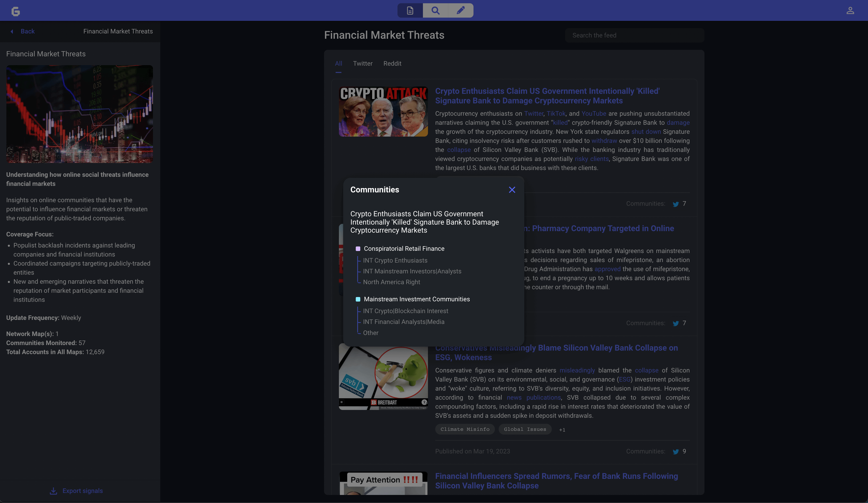Screen dimensions: 868x503
Task: Go Back to previous page
Action: (x=28, y=31)
